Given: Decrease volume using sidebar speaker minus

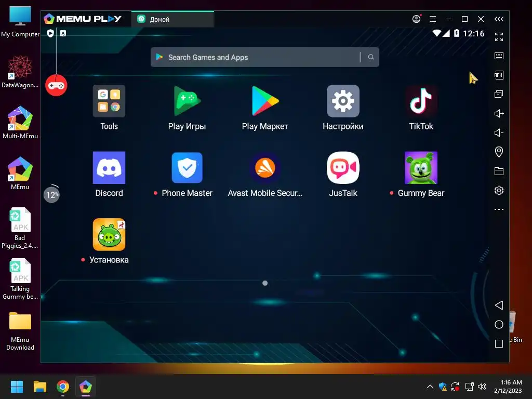Looking at the screenshot, I should pos(499,132).
